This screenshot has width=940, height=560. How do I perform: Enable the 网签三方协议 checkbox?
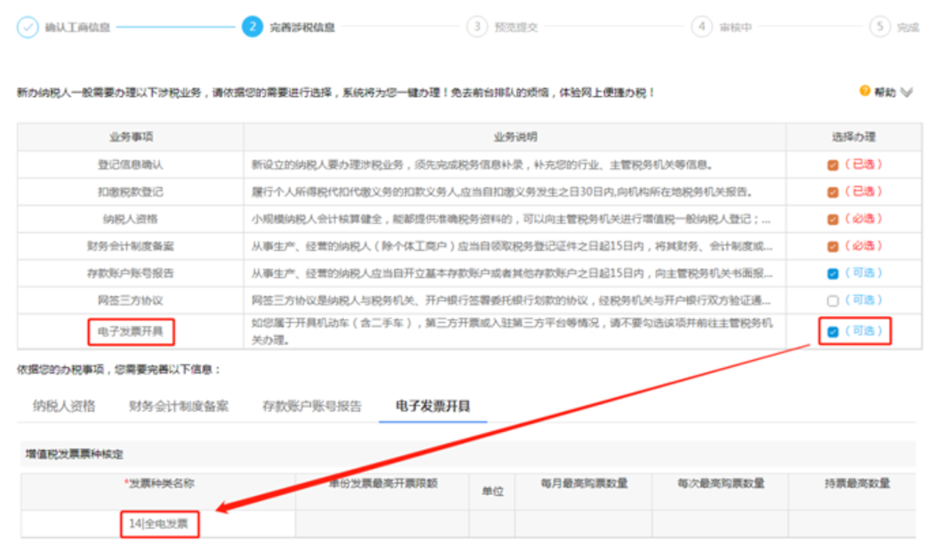(832, 301)
